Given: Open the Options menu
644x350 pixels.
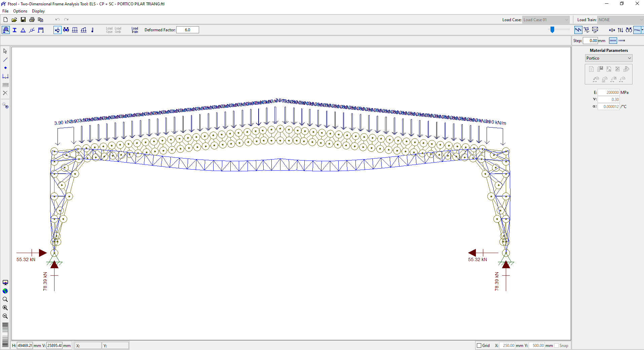Looking at the screenshot, I should pos(20,11).
